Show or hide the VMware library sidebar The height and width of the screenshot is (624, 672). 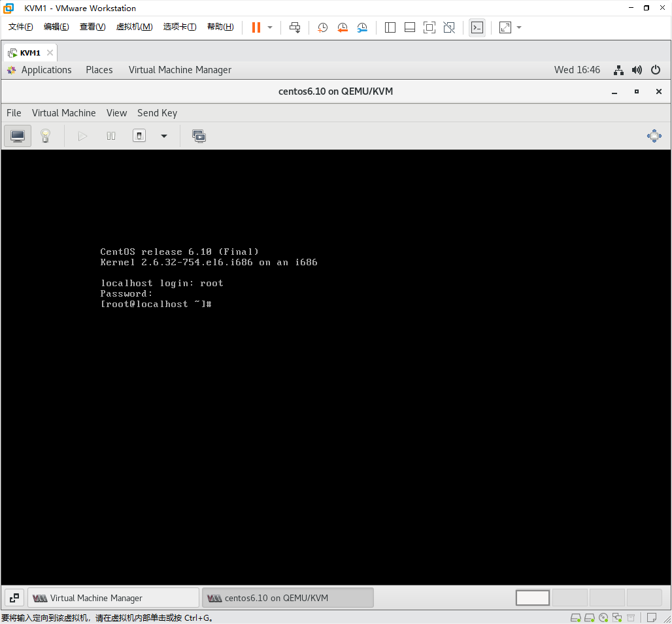(390, 27)
